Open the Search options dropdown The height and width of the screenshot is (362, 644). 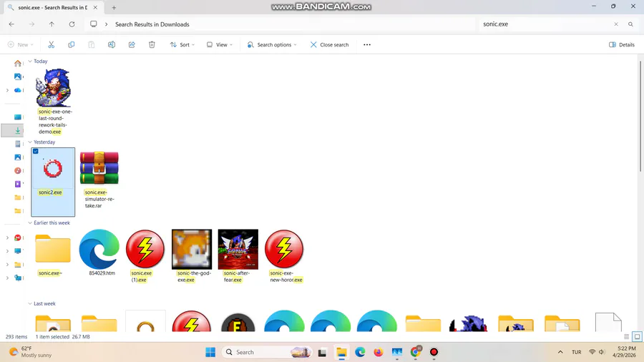click(272, 45)
